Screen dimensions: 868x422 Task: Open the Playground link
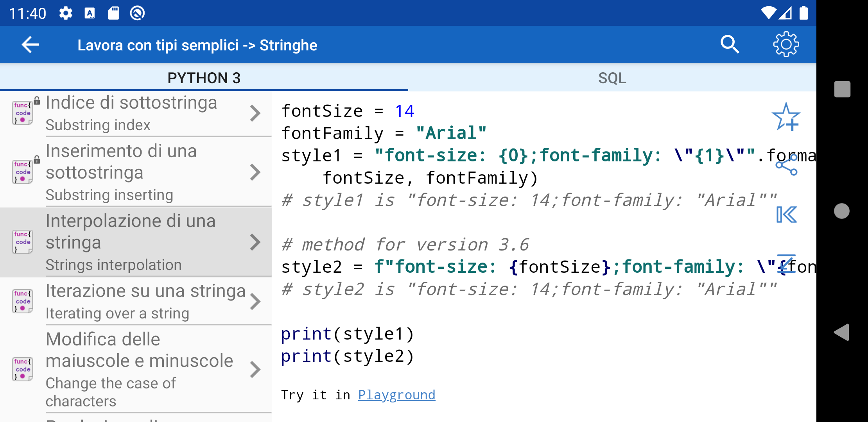click(x=396, y=395)
